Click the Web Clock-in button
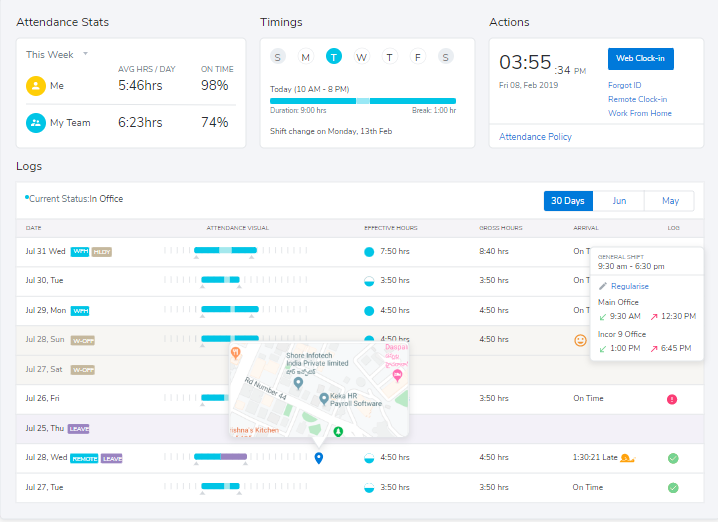This screenshot has width=718, height=522. [x=641, y=59]
